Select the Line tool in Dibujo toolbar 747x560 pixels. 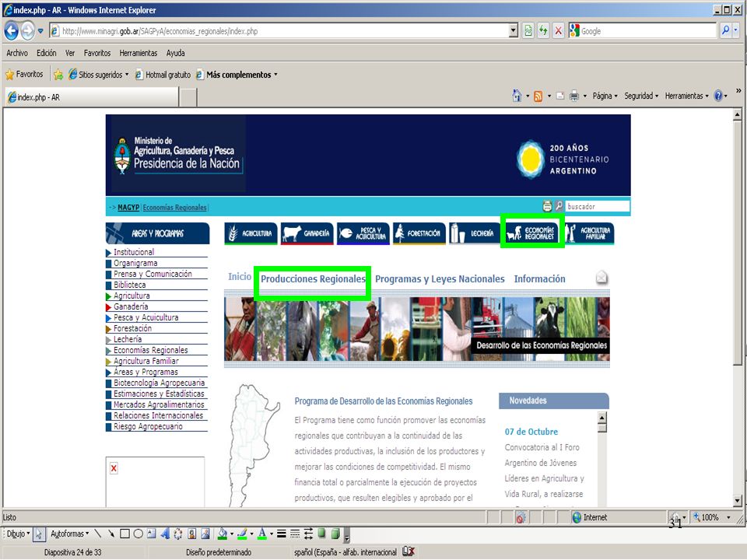pos(98,534)
